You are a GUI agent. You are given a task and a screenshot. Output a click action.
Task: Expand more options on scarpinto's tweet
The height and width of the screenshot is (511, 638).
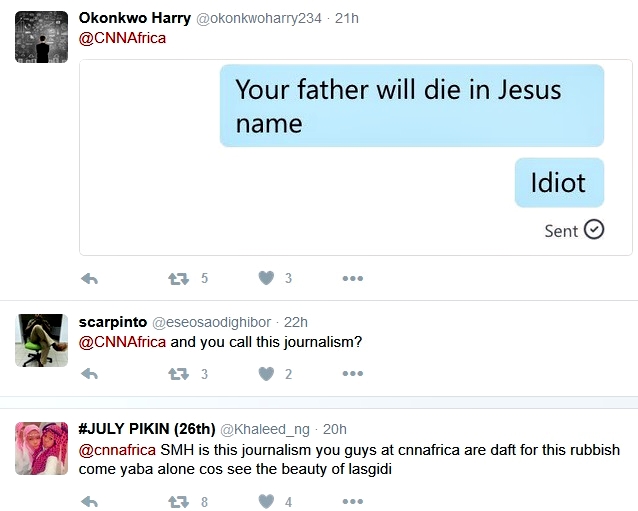[352, 374]
